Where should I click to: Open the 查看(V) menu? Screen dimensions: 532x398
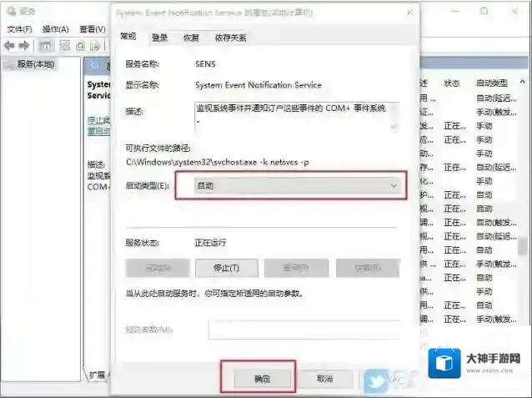pyautogui.click(x=93, y=29)
